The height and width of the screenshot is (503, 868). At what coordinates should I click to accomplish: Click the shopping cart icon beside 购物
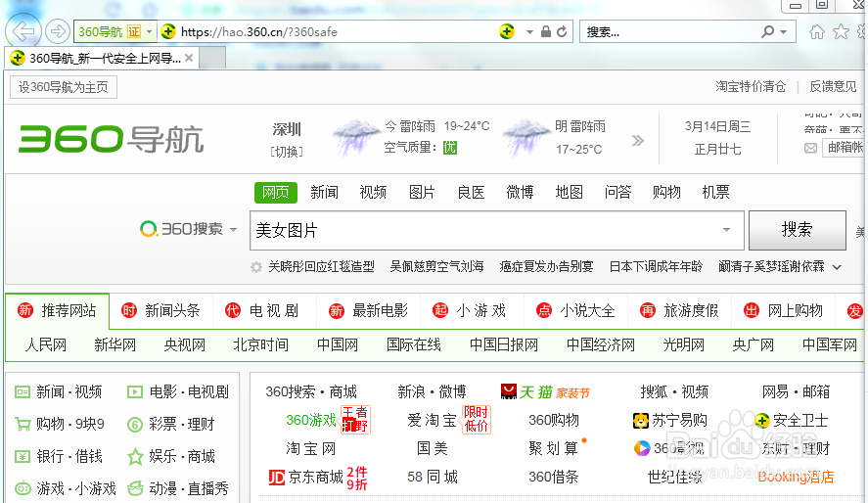point(23,425)
